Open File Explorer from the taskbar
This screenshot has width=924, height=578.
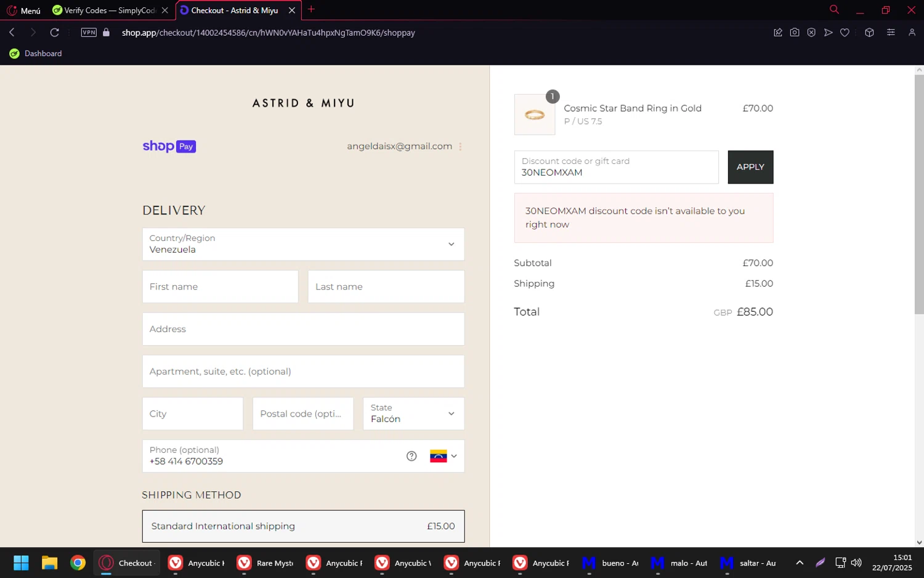pos(49,563)
